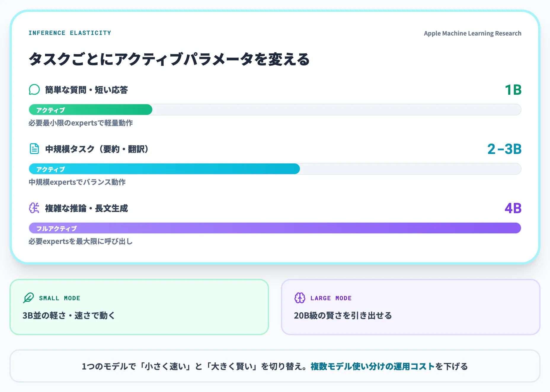Click the 必要expertsを最大限に呼び出し caption
The height and width of the screenshot is (392, 550).
[81, 241]
